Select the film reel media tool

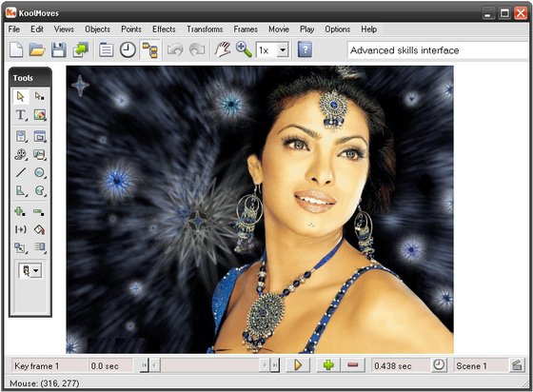21,154
